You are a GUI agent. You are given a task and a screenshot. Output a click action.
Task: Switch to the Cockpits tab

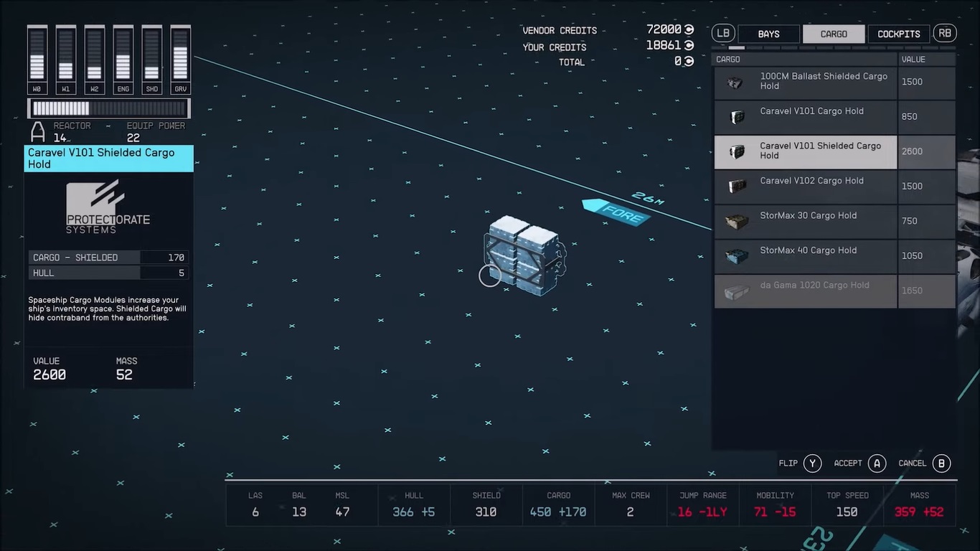tap(899, 34)
